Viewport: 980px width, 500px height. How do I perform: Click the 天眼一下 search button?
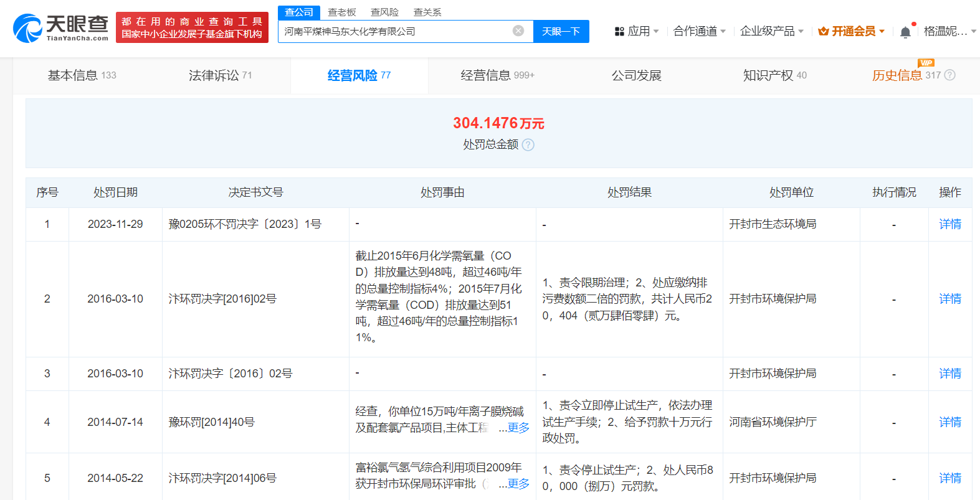point(561,31)
